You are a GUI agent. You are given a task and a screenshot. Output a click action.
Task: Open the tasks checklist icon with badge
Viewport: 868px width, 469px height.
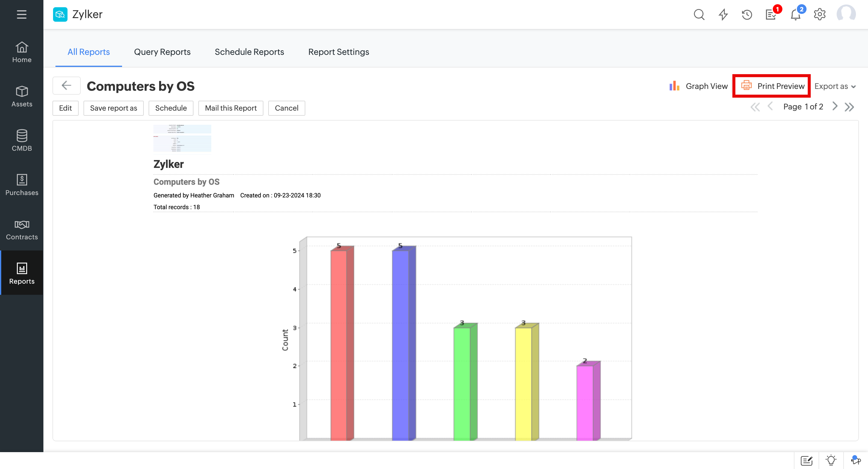(771, 14)
